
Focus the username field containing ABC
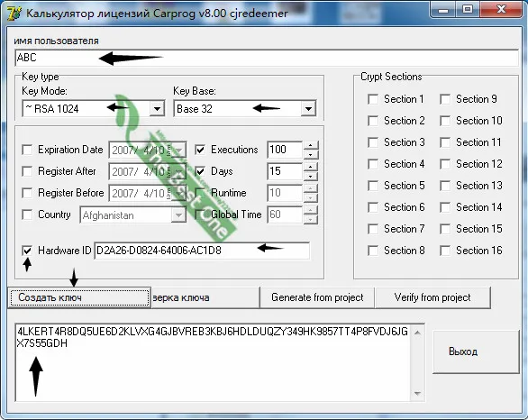pyautogui.click(x=267, y=58)
